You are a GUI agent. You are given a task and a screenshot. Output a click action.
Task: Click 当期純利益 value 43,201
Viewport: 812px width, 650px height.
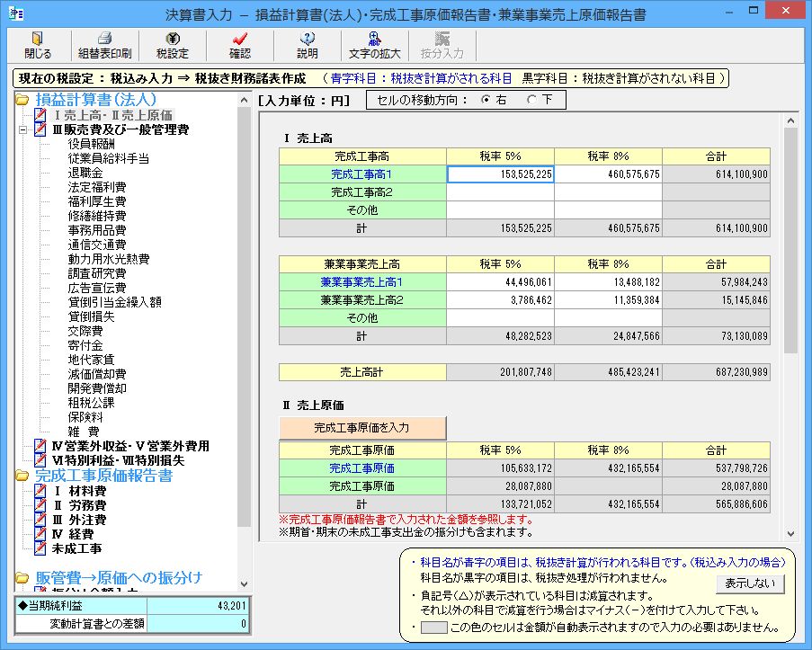tap(199, 605)
